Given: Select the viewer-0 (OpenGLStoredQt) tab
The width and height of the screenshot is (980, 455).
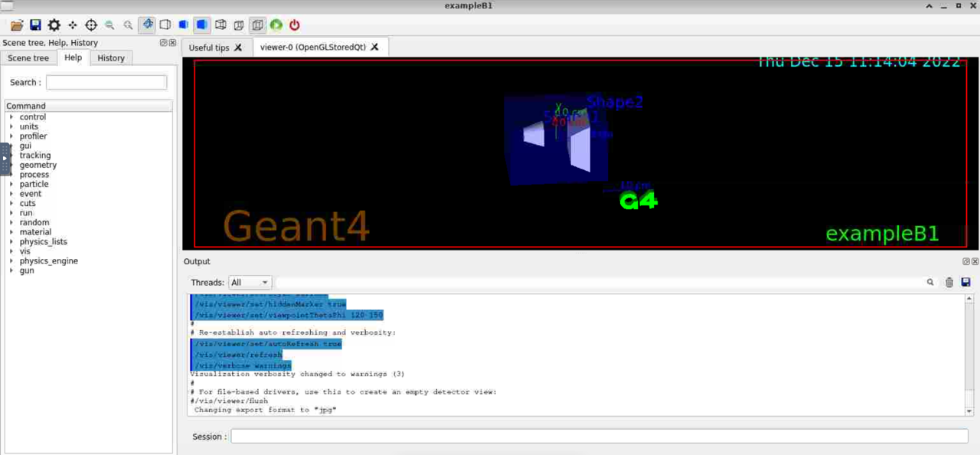Looking at the screenshot, I should tap(313, 47).
